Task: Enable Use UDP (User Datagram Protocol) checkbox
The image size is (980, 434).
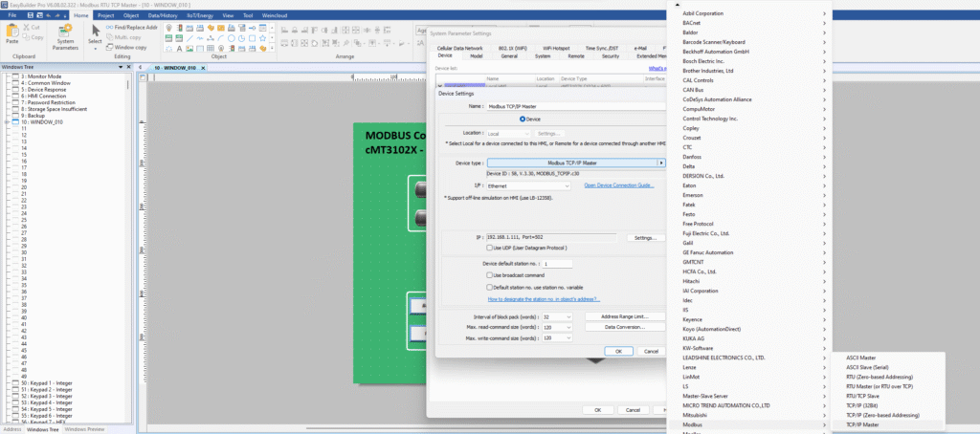Action: coord(489,248)
